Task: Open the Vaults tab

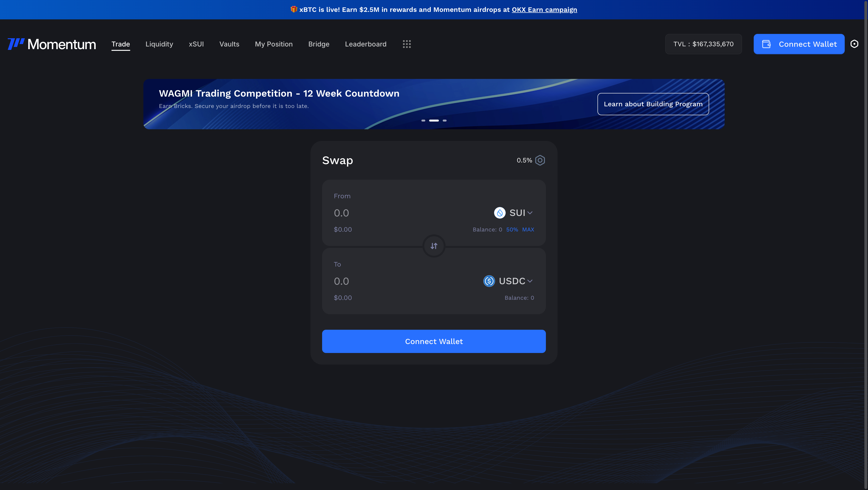Action: pyautogui.click(x=229, y=44)
